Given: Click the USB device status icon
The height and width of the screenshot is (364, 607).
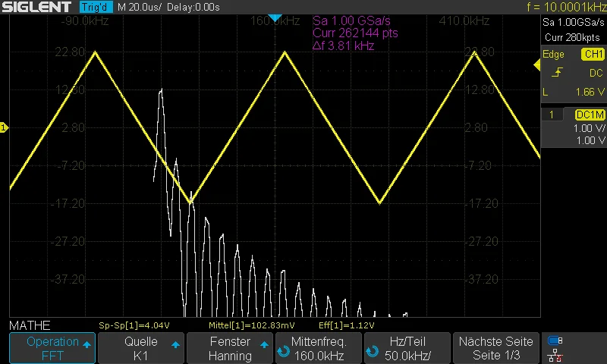Looking at the screenshot, I should pos(555,340).
